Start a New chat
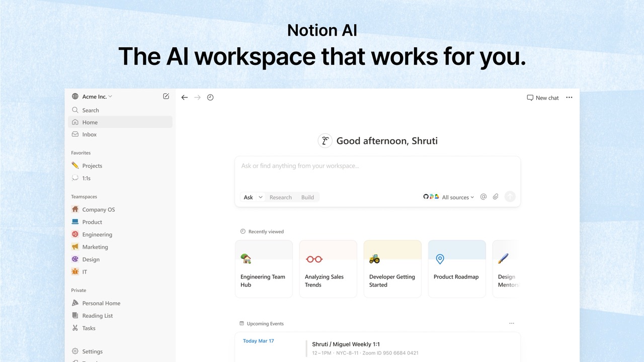The height and width of the screenshot is (362, 644). coord(542,98)
